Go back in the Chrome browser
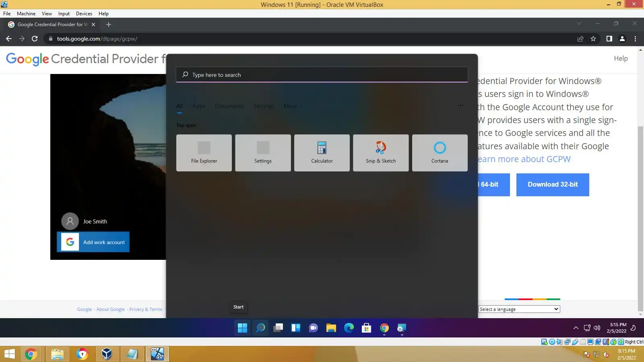The image size is (644, 362). [9, 39]
